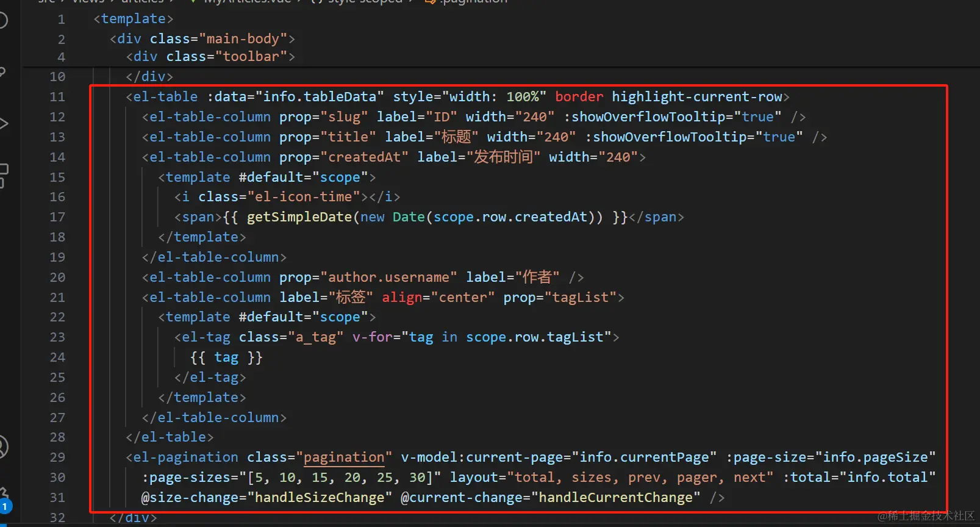Place cursor in "info.tableData" on line 11
Screen dimensions: 980x527
pos(320,96)
